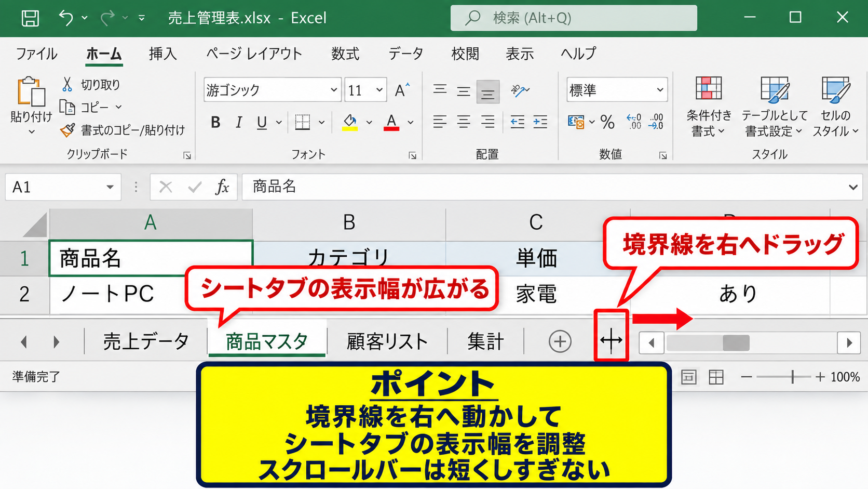Screen dimensions: 868x489
Task: Open the font size dropdown
Action: coord(379,90)
